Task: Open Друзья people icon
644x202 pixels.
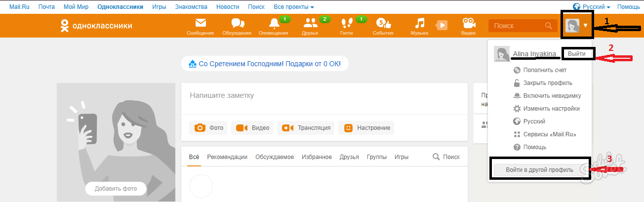Action: tap(310, 23)
